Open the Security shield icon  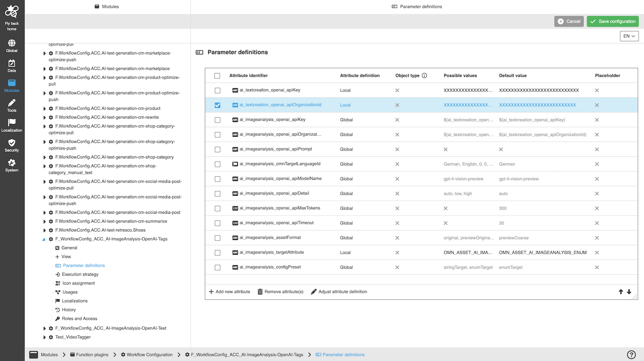click(12, 143)
